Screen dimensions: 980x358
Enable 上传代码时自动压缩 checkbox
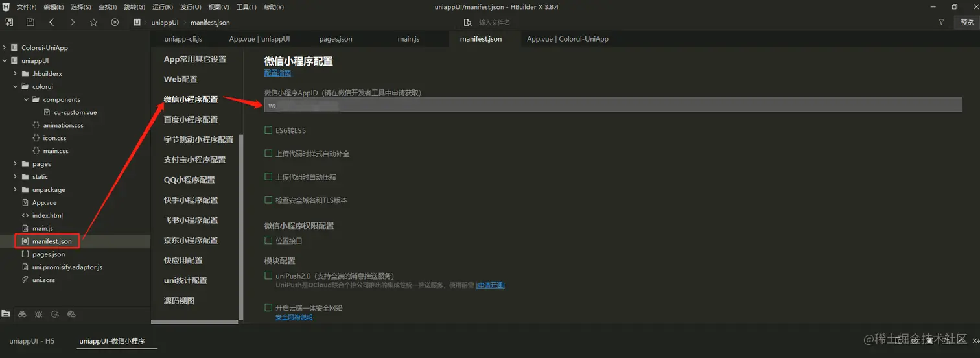tap(268, 176)
